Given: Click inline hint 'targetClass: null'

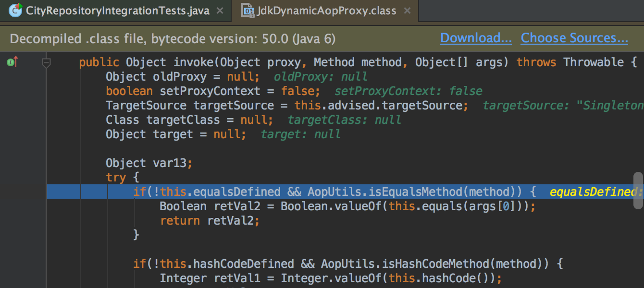Looking at the screenshot, I should point(344,120).
